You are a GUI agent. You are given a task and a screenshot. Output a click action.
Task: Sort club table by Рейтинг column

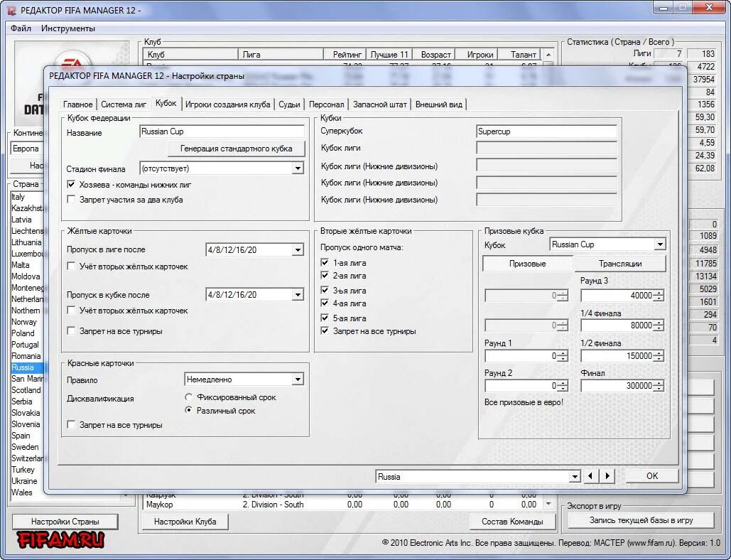(x=345, y=55)
